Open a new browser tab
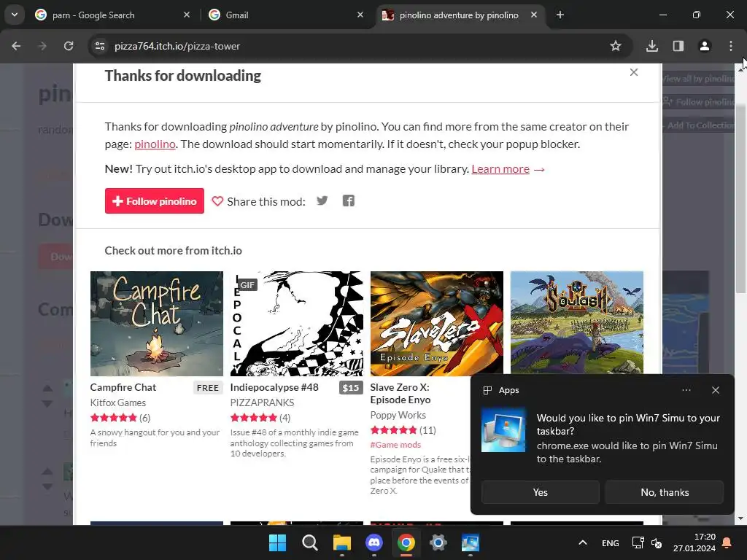Screen dimensions: 747x560 [x=560, y=15]
